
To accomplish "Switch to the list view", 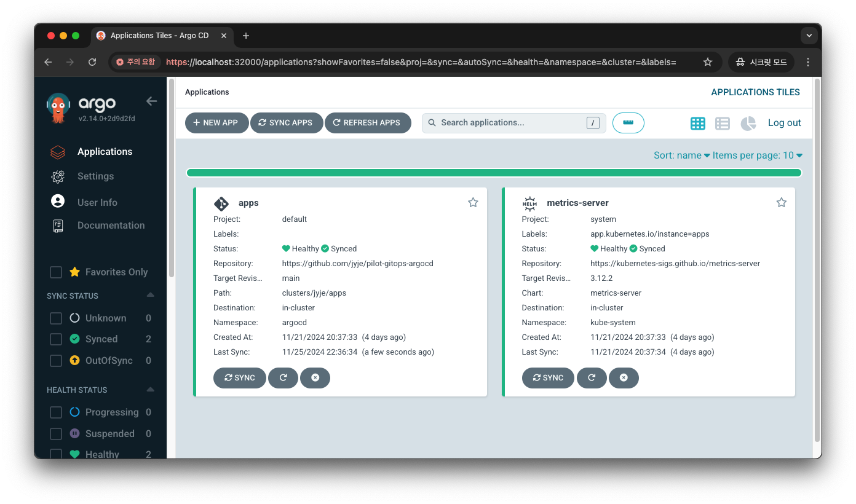I will (723, 124).
